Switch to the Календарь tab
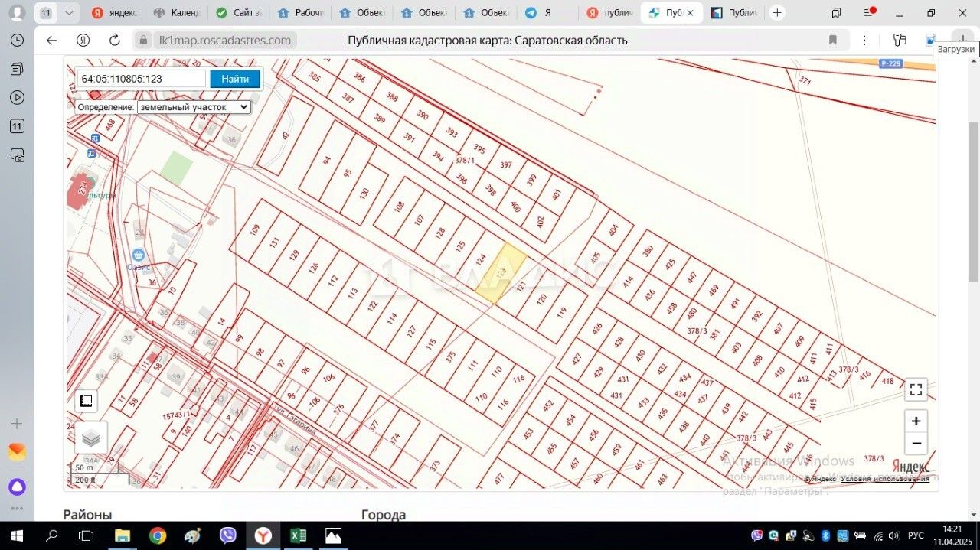The height and width of the screenshot is (550, 980). point(176,13)
